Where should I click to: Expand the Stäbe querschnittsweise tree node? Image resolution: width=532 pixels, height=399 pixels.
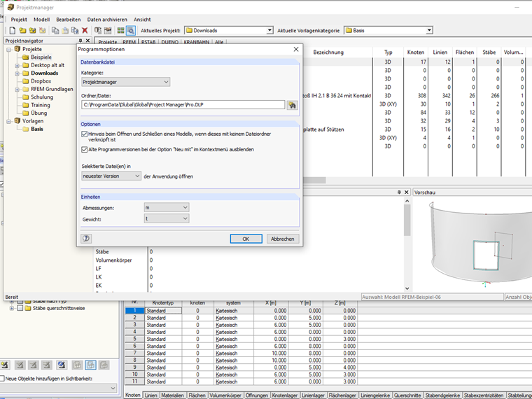12,309
